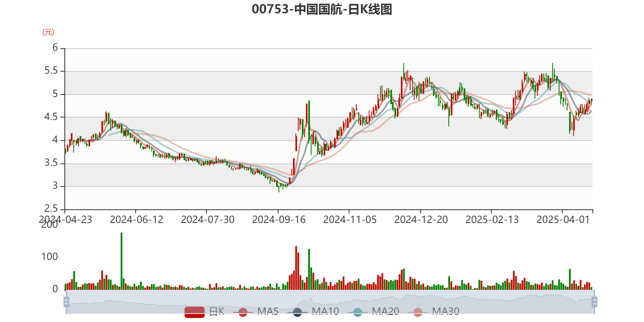
Task: Click the price axis label 2.5
Action: pos(51,208)
